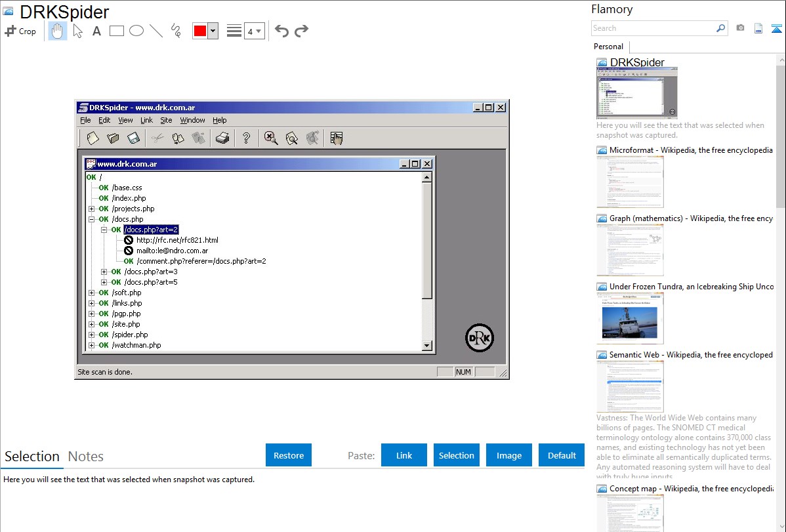Image resolution: width=786 pixels, height=532 pixels.
Task: Expand the /watchman.php tree node
Action: coord(92,346)
